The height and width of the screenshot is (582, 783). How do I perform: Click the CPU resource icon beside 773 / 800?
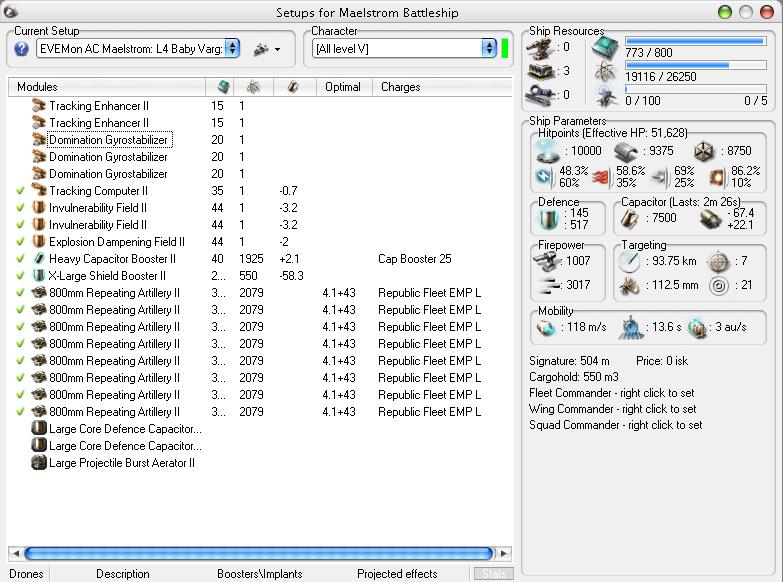(x=605, y=48)
